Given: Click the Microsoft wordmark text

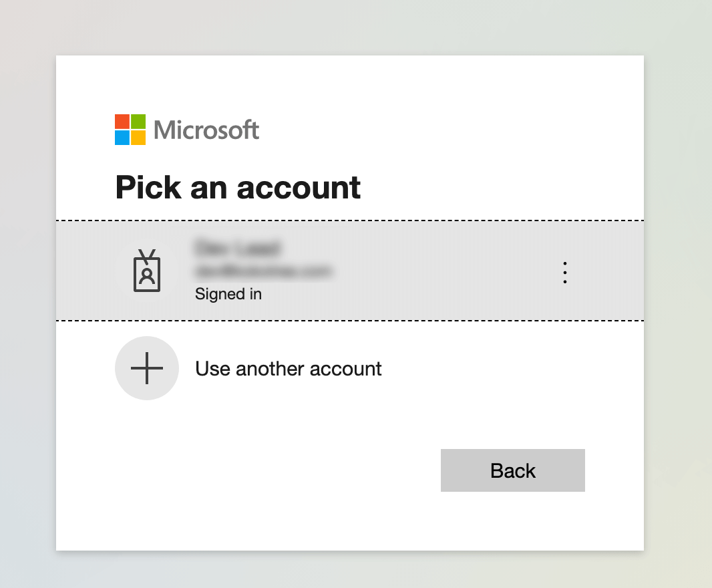Looking at the screenshot, I should point(206,130).
